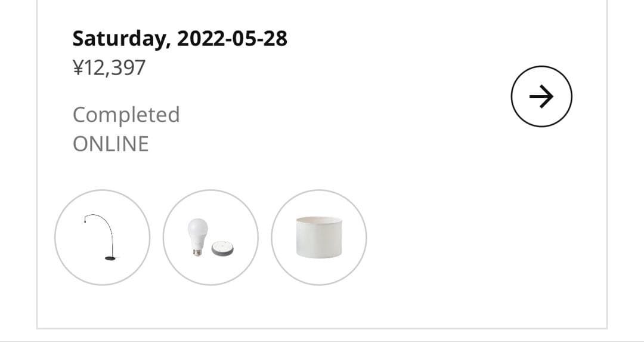
Task: Click the LED bulb image
Action: click(x=197, y=232)
